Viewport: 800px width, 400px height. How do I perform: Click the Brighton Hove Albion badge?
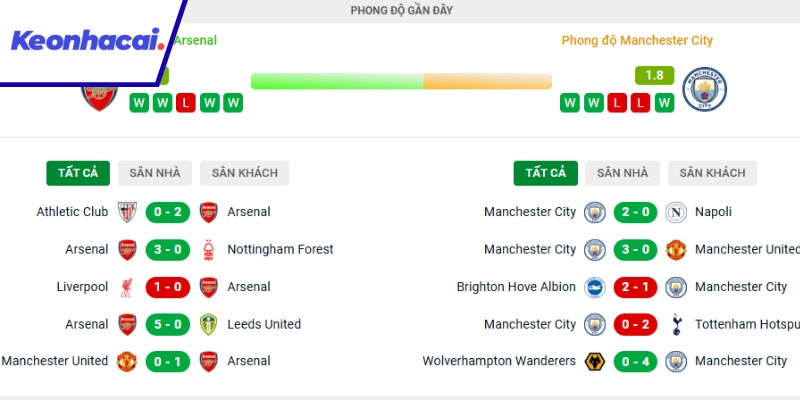tap(594, 287)
